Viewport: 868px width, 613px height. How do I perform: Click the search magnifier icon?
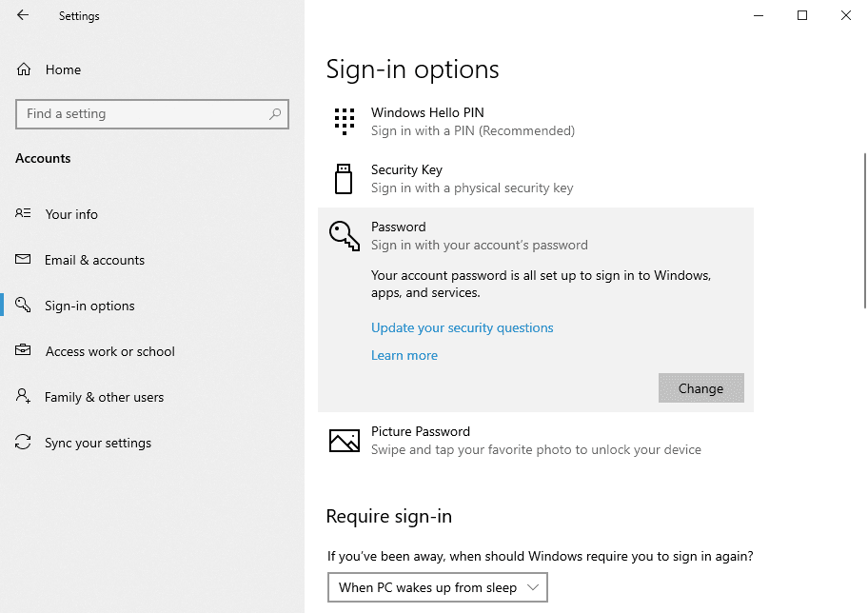pyautogui.click(x=274, y=114)
